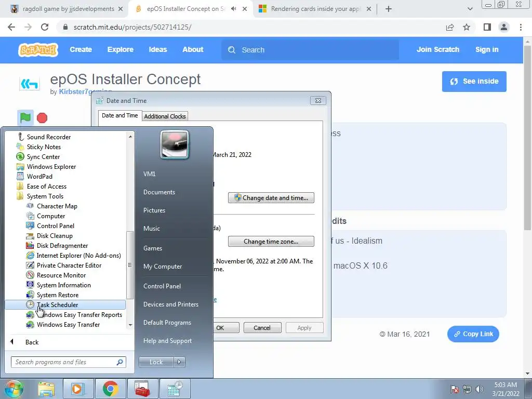Open Music from Start menu
The height and width of the screenshot is (399, 532).
point(151,229)
